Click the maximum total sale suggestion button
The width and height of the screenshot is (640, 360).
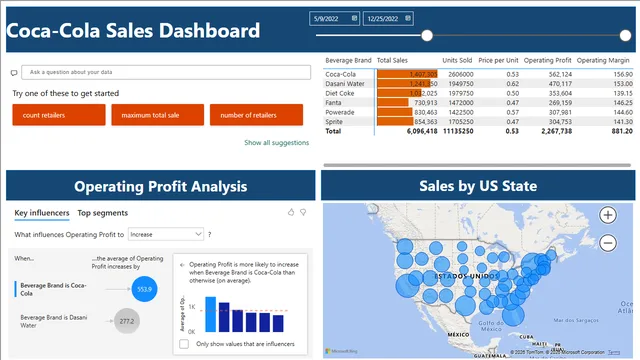click(x=158, y=115)
